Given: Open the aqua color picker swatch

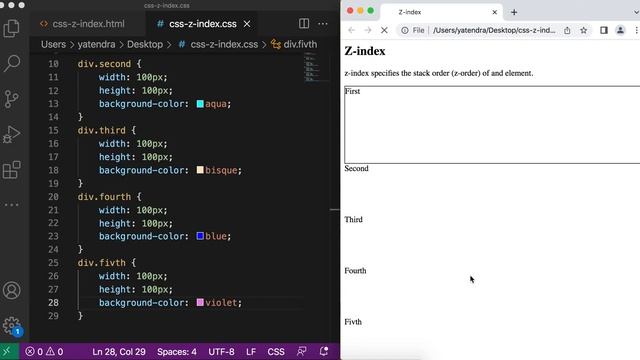Looking at the screenshot, I should click(200, 104).
